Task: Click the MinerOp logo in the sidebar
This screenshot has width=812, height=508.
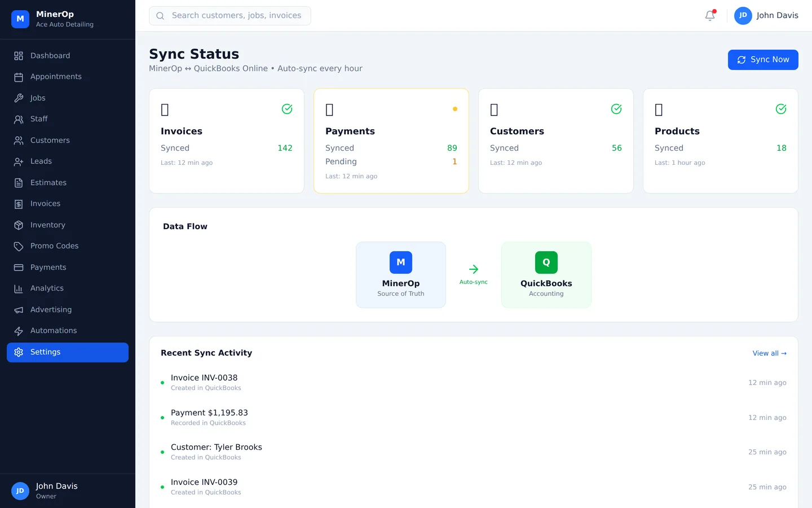Action: pyautogui.click(x=20, y=19)
